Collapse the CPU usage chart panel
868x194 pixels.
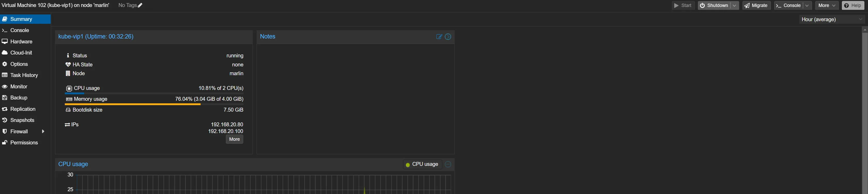coord(448,164)
